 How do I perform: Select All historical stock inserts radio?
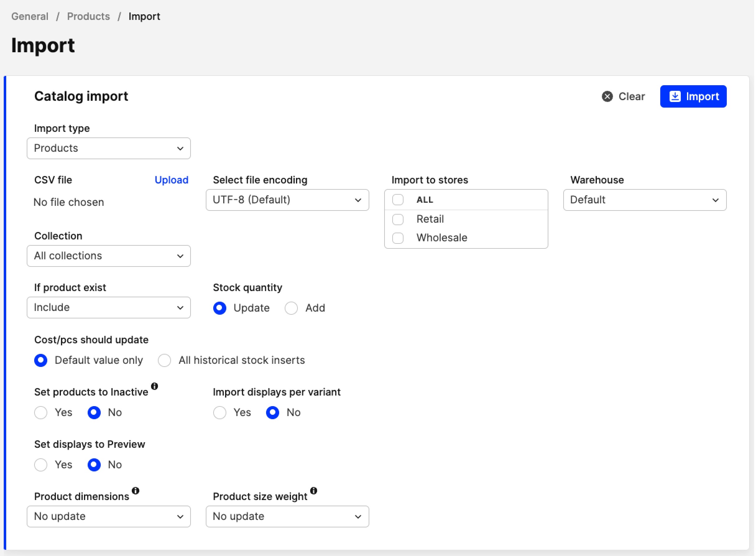click(x=165, y=361)
